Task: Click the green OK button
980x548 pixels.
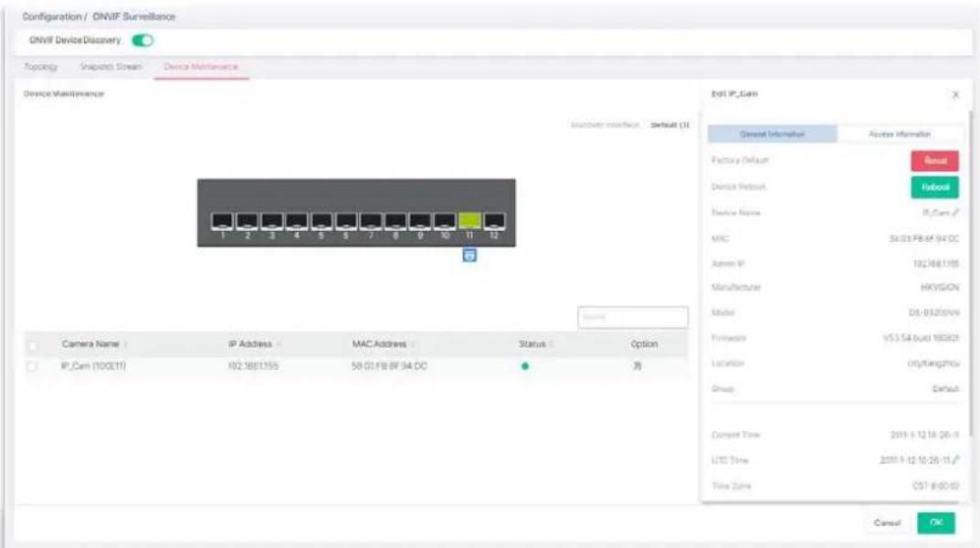Action: point(935,523)
